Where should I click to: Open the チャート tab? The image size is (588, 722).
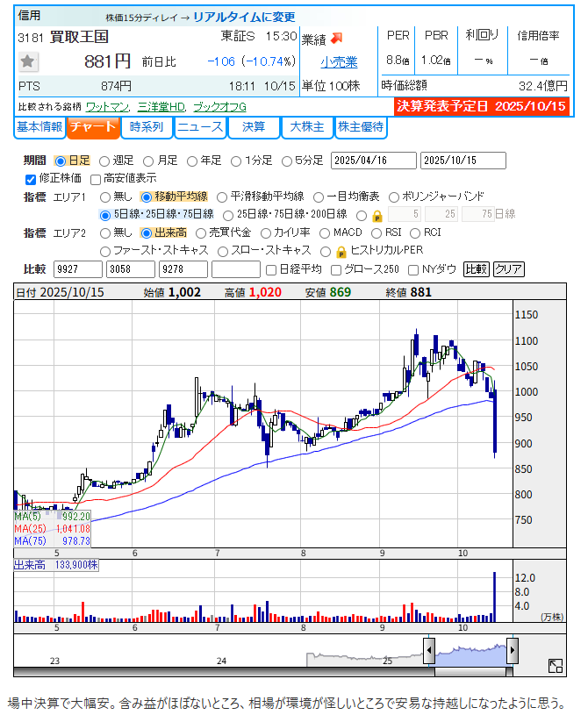pos(93,127)
